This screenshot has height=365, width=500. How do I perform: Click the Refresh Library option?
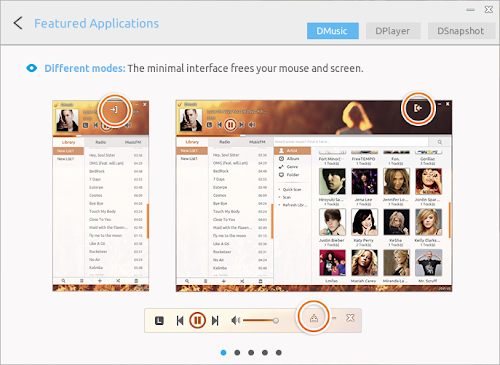(295, 205)
